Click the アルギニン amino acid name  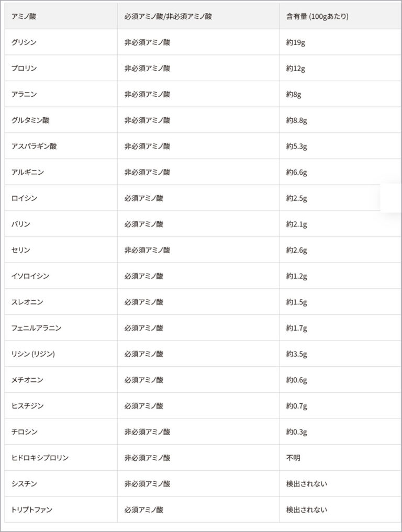27,172
